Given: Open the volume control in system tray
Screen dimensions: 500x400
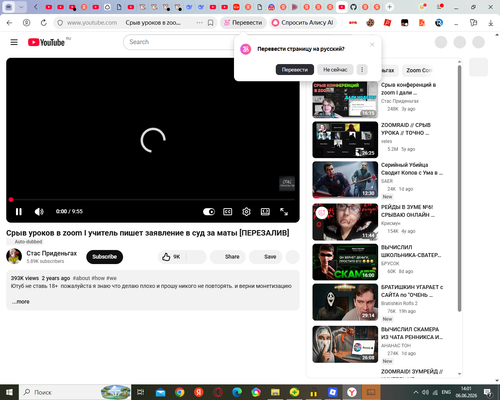Looking at the screenshot, I should pos(425,392).
